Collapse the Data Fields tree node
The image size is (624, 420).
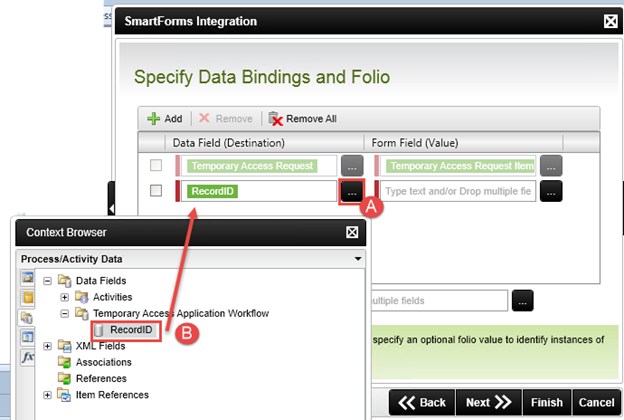click(47, 281)
